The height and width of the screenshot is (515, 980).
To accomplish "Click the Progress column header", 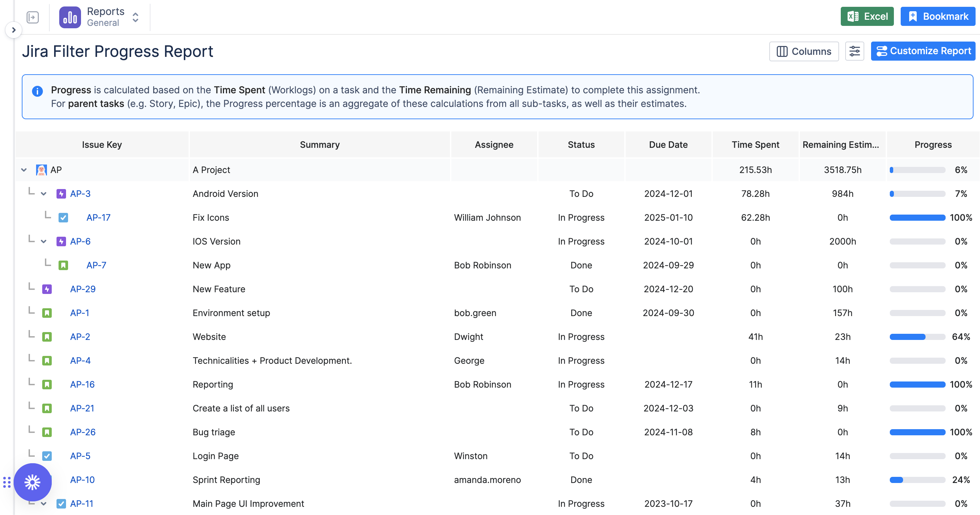I will click(x=933, y=145).
